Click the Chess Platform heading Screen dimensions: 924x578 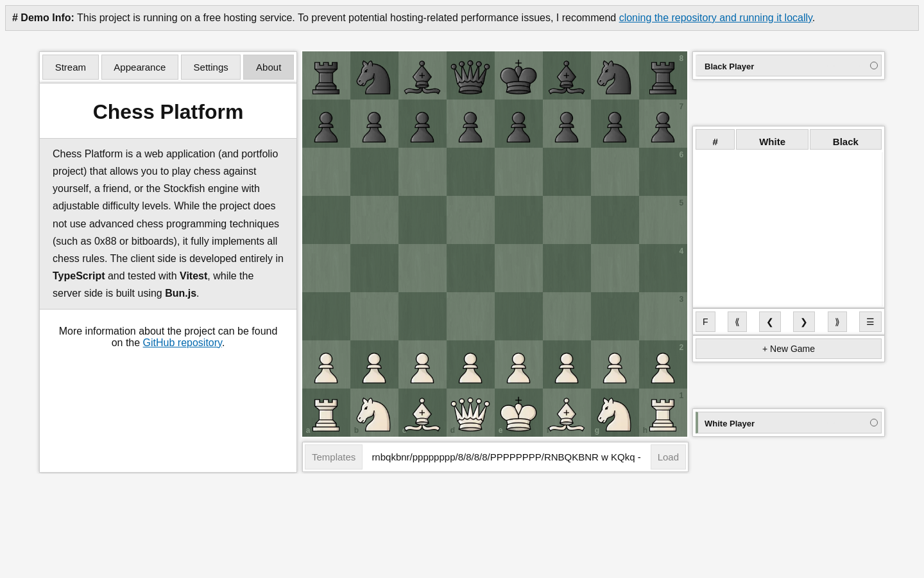[168, 112]
